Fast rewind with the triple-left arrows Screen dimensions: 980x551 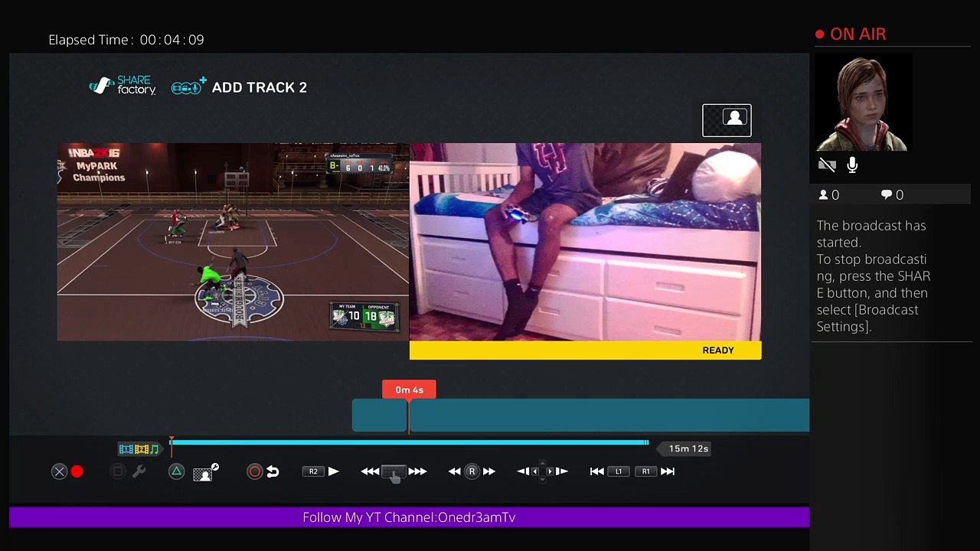[370, 471]
